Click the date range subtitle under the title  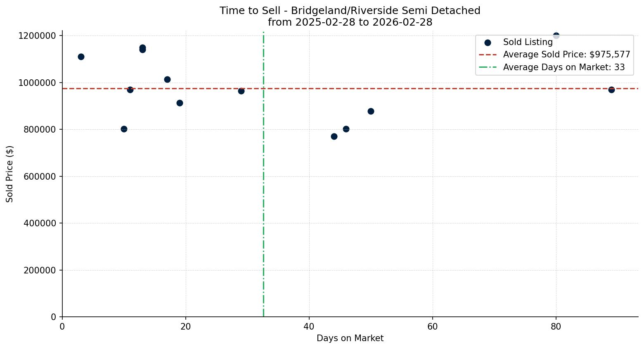350,22
